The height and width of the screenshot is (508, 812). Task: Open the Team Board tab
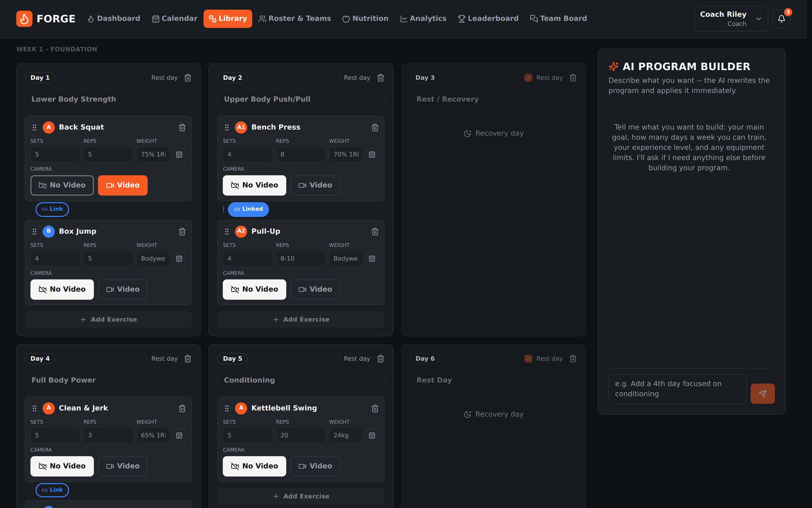click(558, 19)
